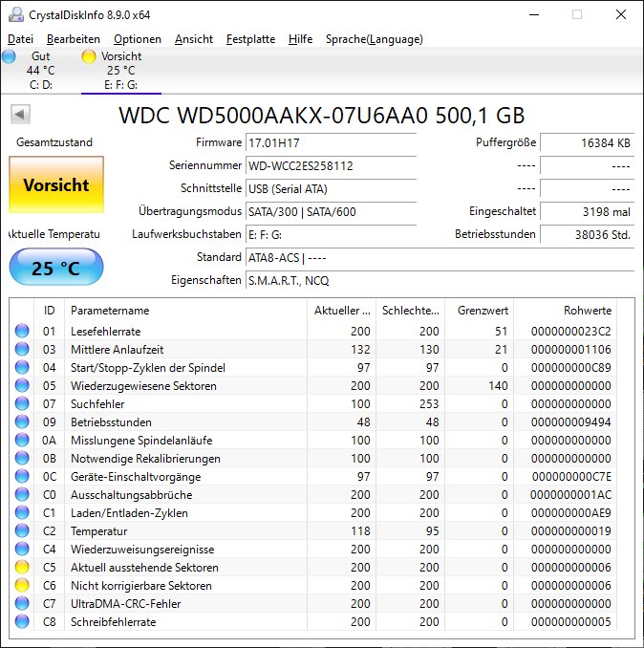Click status orb of Schreibfehlerrate row

(22, 622)
